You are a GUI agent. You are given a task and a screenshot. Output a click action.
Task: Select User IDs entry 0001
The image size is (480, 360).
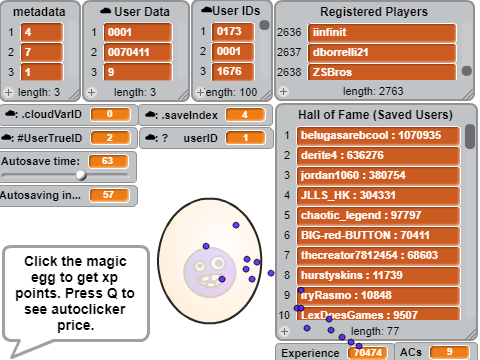tap(233, 51)
